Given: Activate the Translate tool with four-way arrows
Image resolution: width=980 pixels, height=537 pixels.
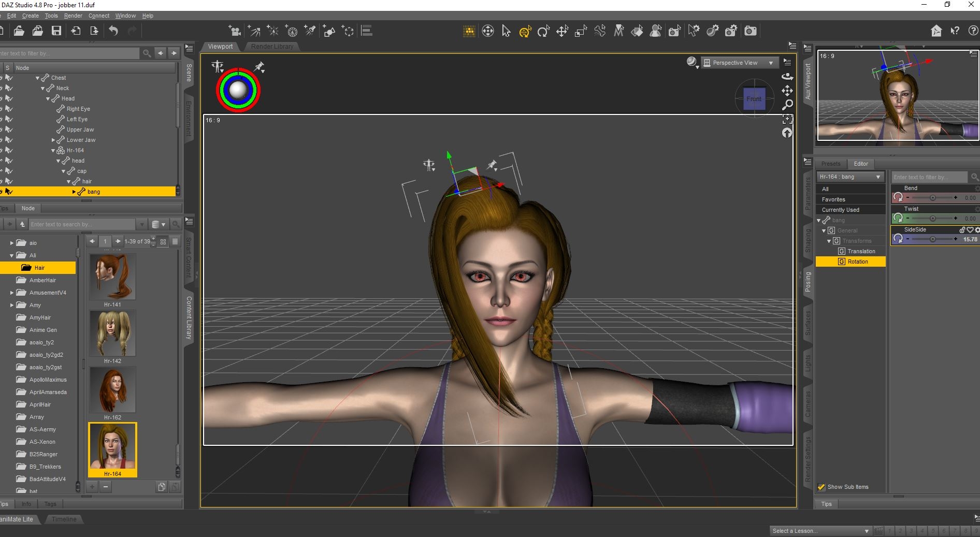Looking at the screenshot, I should coord(562,32).
